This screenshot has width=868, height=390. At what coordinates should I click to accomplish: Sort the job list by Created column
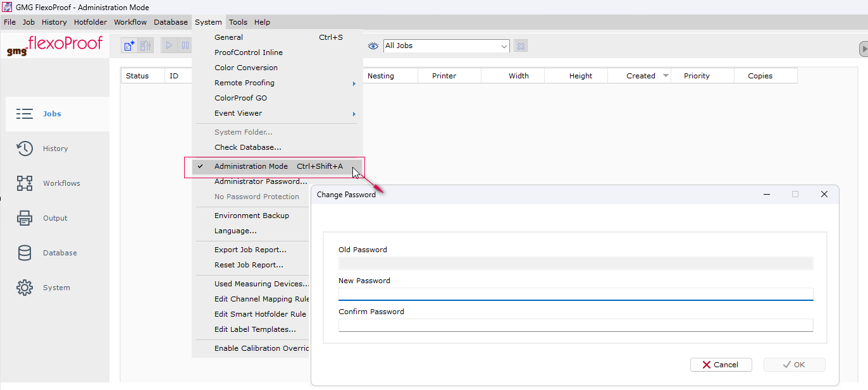640,76
